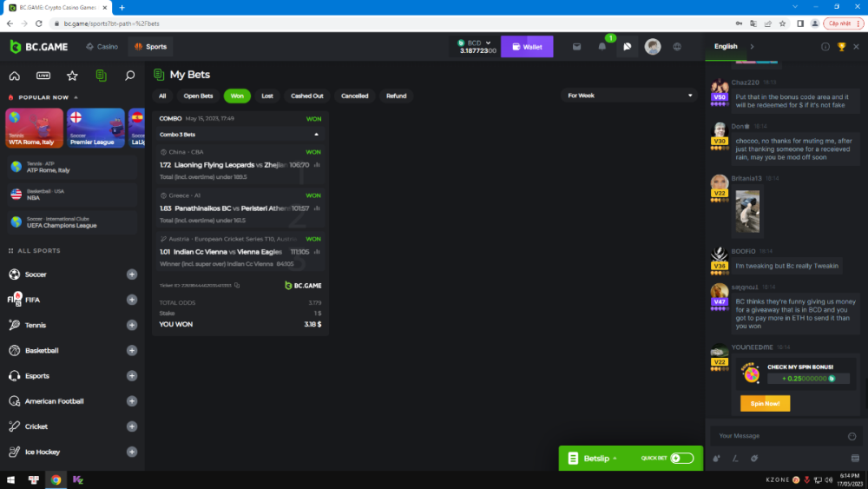Click the search magnifier icon
This screenshot has height=489, width=868.
tap(129, 76)
